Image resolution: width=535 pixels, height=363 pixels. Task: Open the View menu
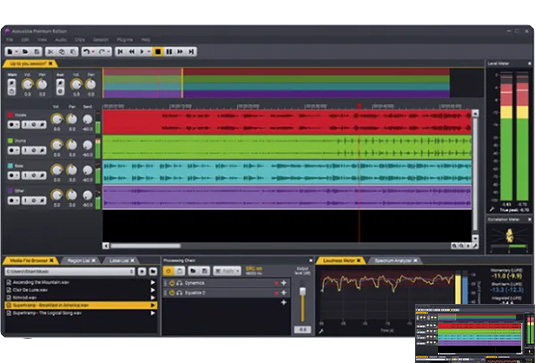[x=42, y=40]
